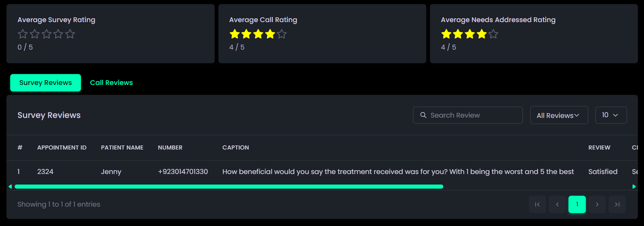Go to previous page arrow
644x226 pixels.
click(x=557, y=204)
